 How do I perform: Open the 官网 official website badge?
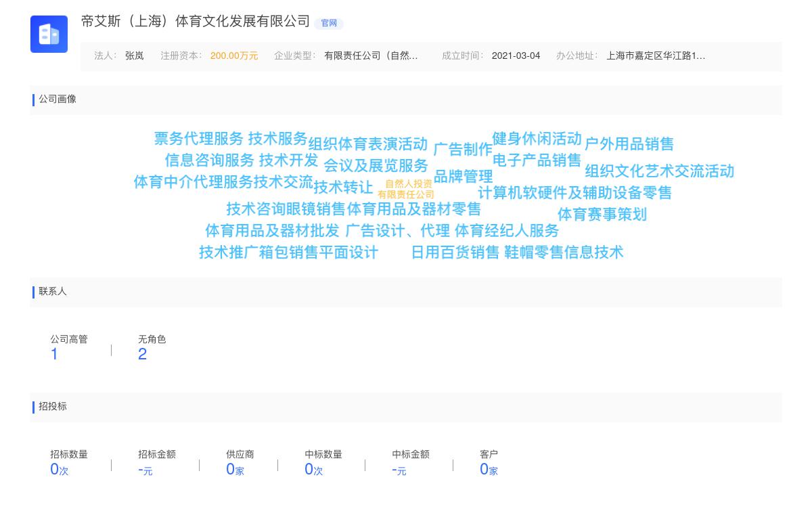[x=328, y=24]
